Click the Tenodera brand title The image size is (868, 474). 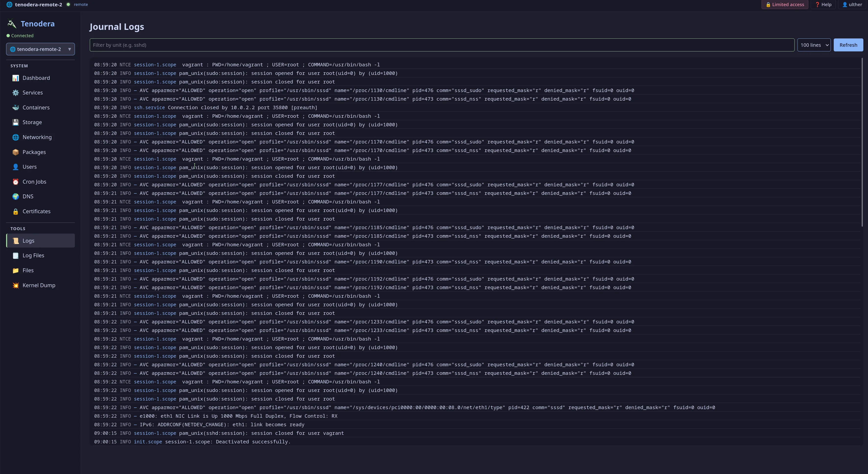[38, 24]
